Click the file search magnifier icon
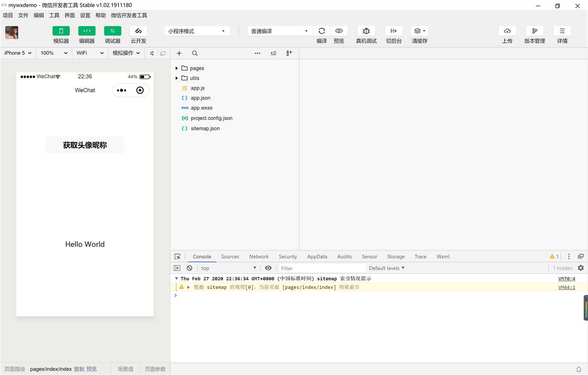The image size is (588, 375). tap(195, 53)
